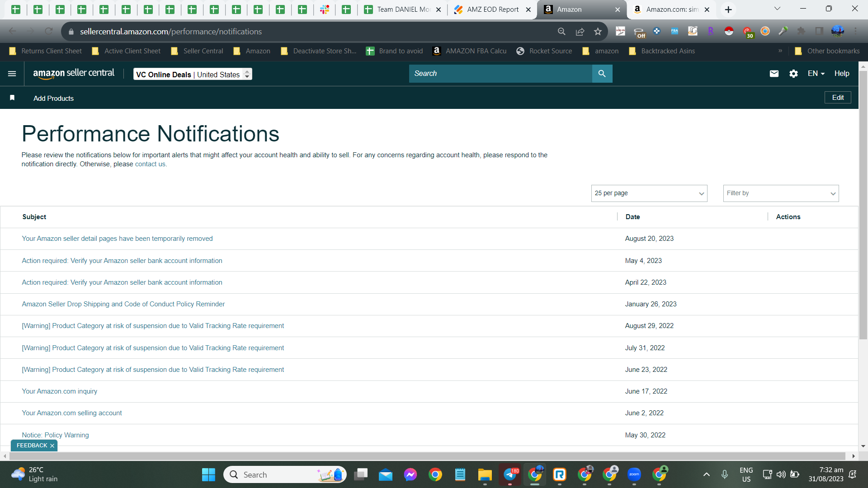Click the search magnifier button in Seller Central
868x488 pixels.
click(602, 74)
